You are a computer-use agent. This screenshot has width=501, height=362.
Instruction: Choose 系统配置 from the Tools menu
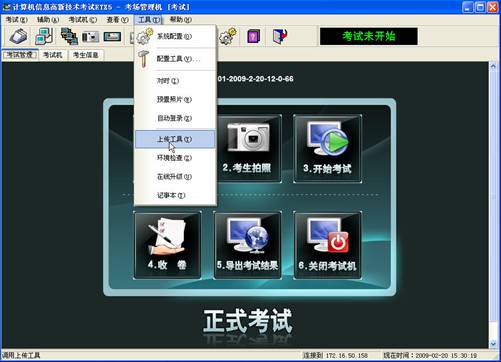(x=175, y=36)
